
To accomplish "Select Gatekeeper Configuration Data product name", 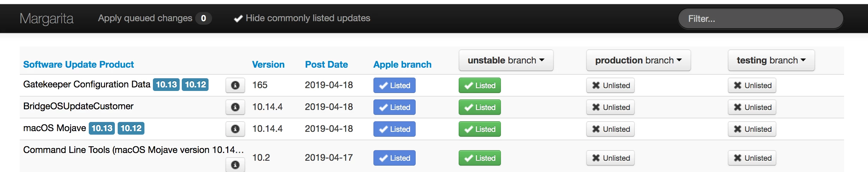I will 87,85.
